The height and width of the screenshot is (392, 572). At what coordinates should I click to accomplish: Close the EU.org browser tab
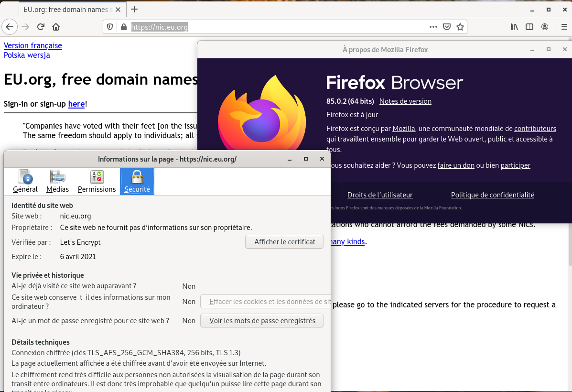coord(118,10)
